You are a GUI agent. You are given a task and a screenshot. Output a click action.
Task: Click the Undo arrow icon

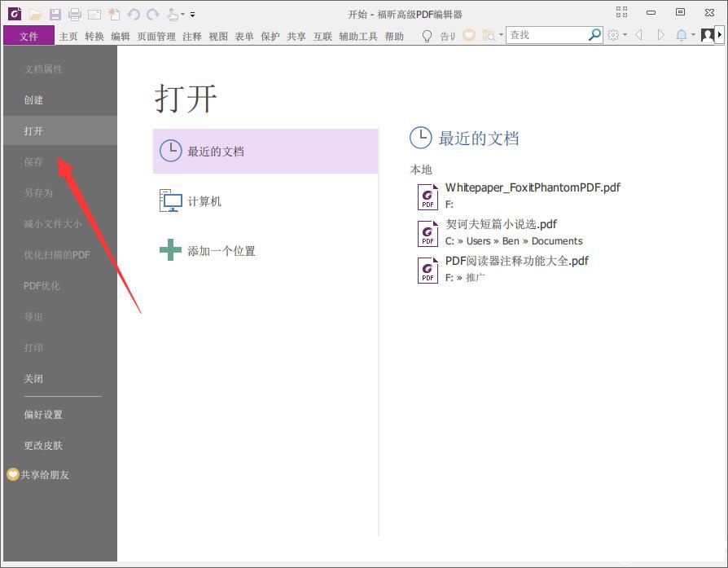[133, 13]
